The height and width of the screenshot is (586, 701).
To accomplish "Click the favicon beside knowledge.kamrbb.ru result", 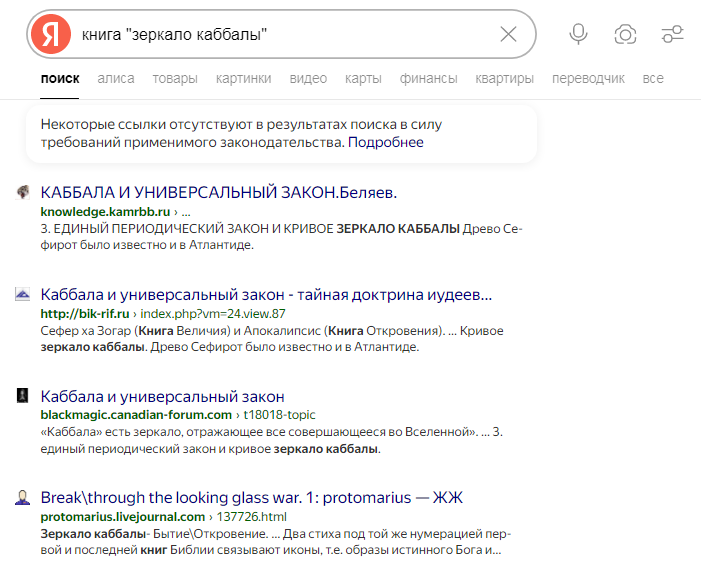I will (23, 192).
